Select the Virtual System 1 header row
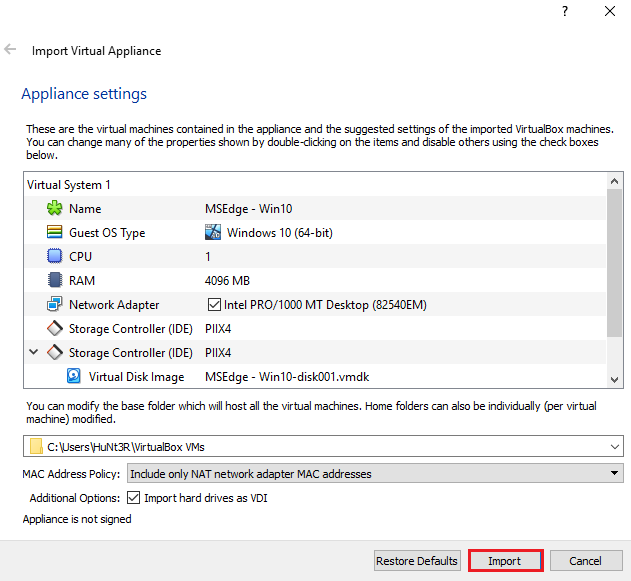The height and width of the screenshot is (581, 631). click(x=316, y=185)
